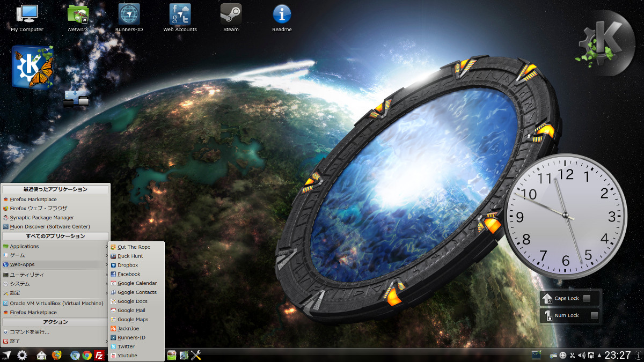
Task: Expand the ゲーム submenu
Action: (x=56, y=255)
